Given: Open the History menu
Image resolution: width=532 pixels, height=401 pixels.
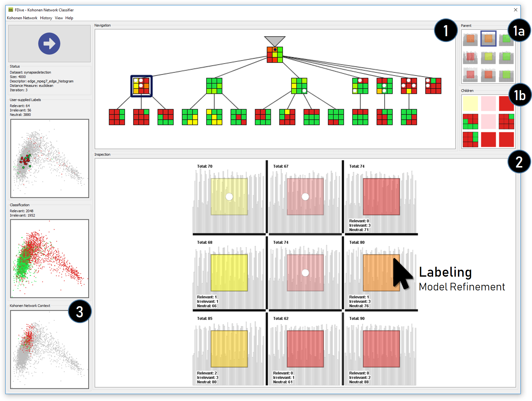Looking at the screenshot, I should tap(46, 18).
